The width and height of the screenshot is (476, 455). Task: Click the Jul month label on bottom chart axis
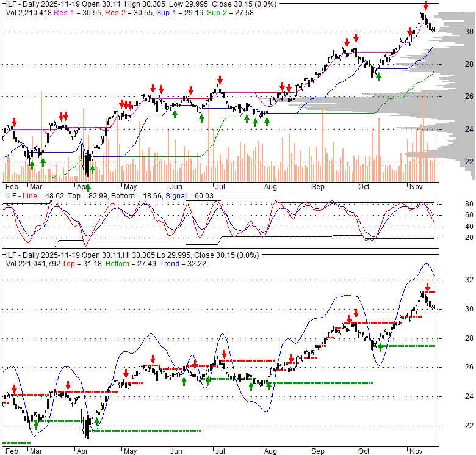coord(220,451)
